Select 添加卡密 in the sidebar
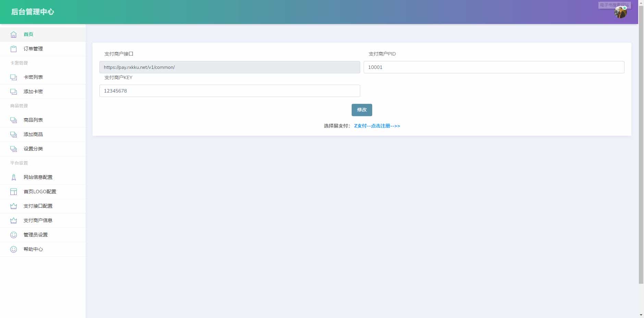 [x=43, y=92]
